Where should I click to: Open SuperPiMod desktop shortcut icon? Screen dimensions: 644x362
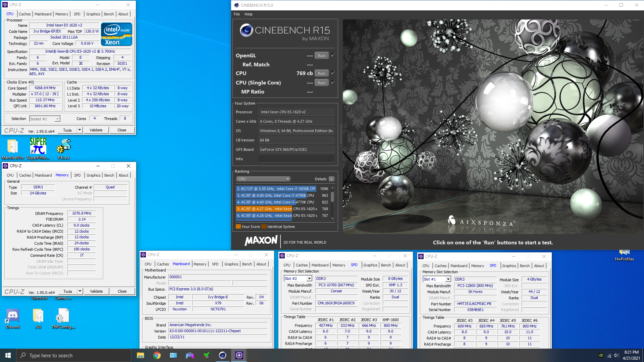[38, 149]
